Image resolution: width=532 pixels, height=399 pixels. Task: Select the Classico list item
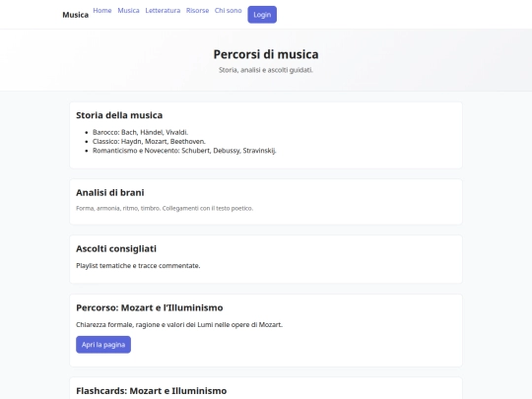[149, 142]
